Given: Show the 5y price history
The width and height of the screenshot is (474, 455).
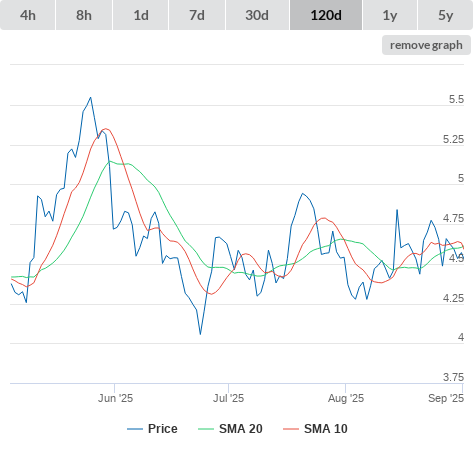Looking at the screenshot, I should click(446, 15).
